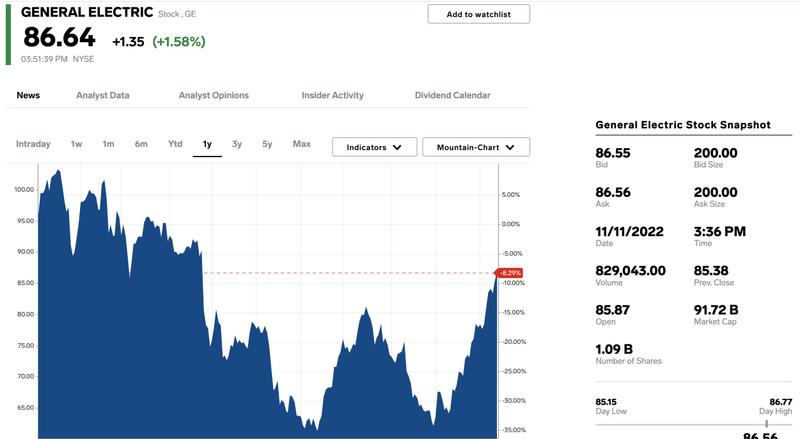Screen dimensions: 800x439
Task: Click the 03:51:39 PM NYSE timestamp
Action: click(x=58, y=59)
